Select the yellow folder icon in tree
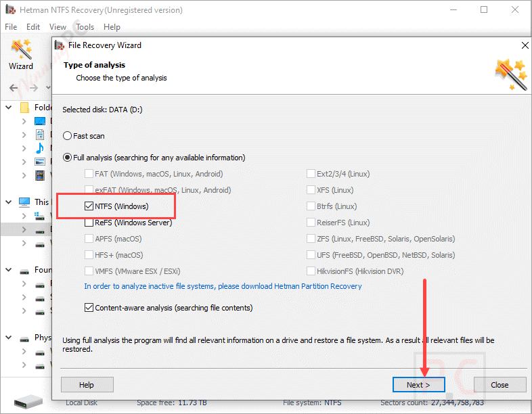 (x=24, y=108)
